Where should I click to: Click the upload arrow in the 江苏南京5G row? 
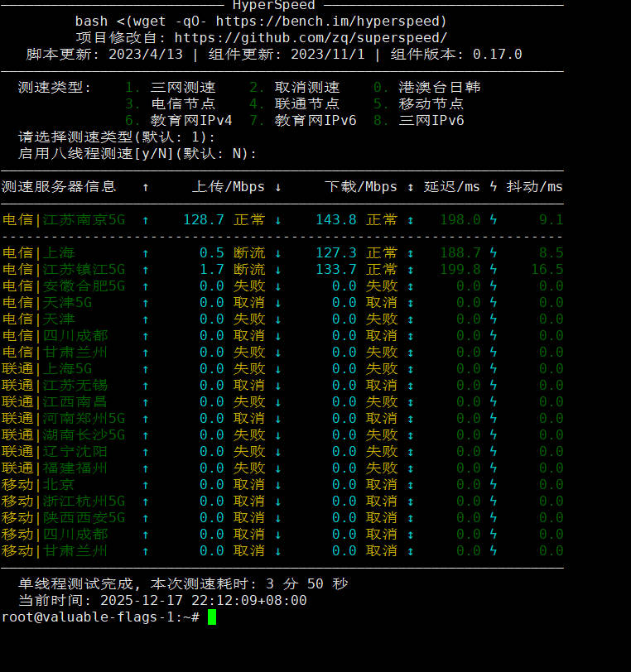(x=146, y=220)
